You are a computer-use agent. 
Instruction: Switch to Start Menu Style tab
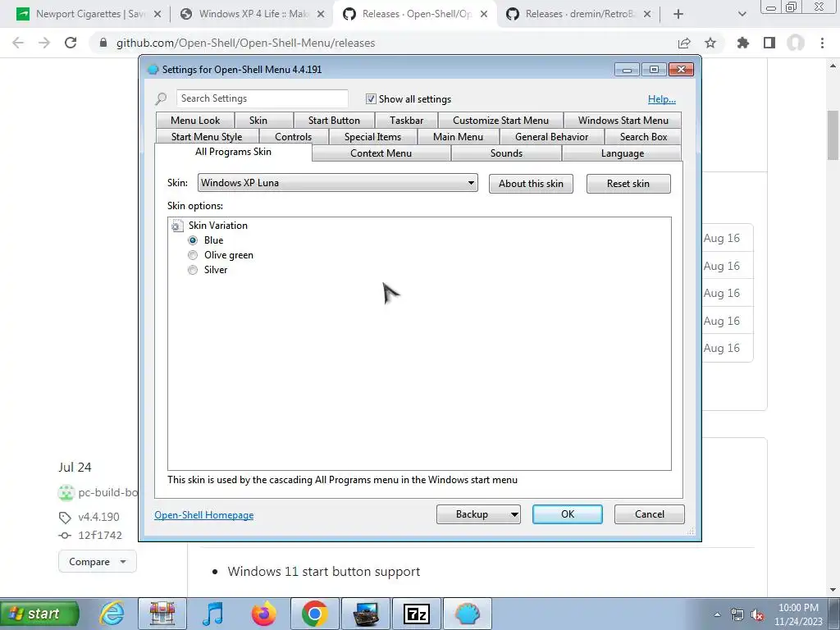pyautogui.click(x=207, y=137)
